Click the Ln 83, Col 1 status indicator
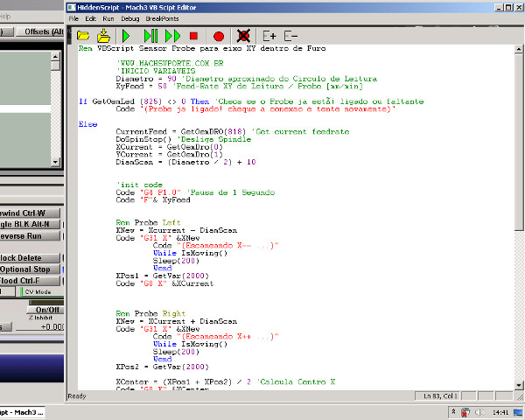This screenshot has height=420, width=525. (438, 396)
